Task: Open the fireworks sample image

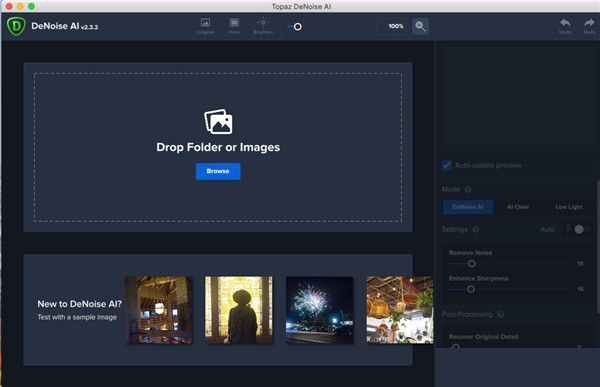Action: click(x=320, y=310)
